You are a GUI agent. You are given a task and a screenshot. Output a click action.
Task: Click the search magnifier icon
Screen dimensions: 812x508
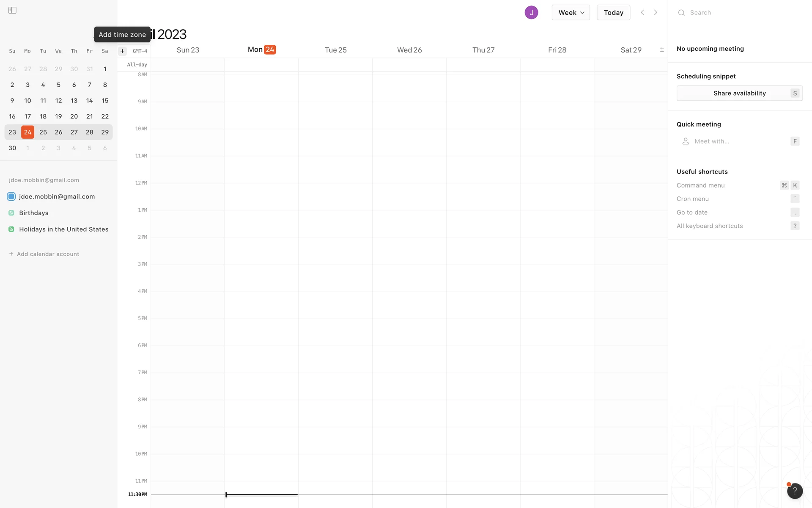coord(681,13)
